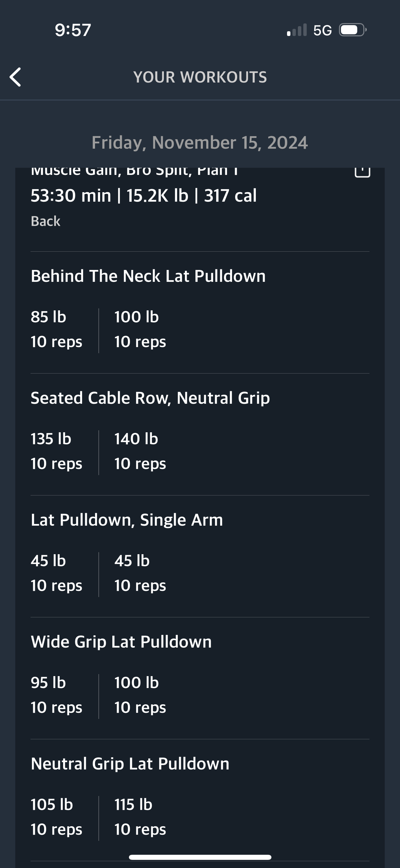
Task: Tap the 9:57 clock in status bar
Action: [x=73, y=30]
